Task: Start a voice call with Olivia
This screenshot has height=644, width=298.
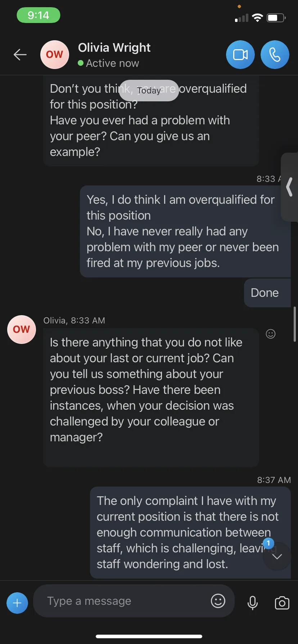Action: [x=275, y=55]
